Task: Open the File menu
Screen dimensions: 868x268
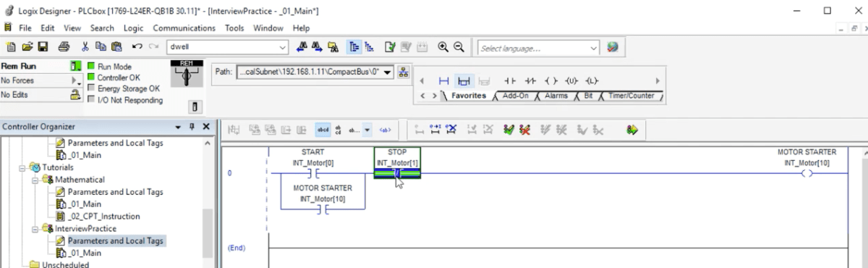Action: click(25, 28)
